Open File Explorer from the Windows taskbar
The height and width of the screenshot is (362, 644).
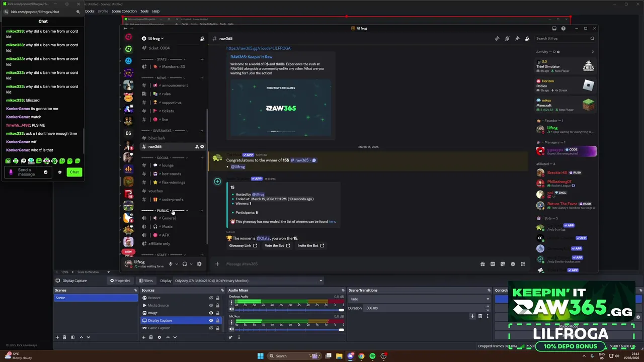(339, 356)
